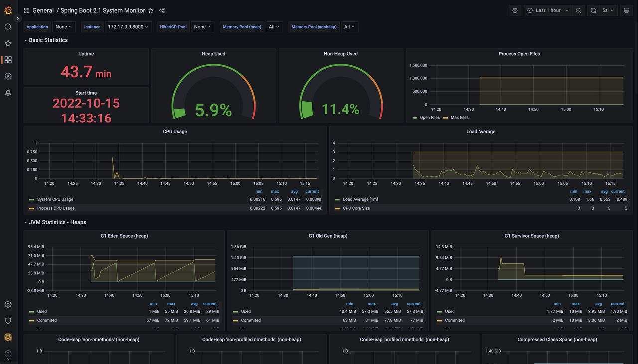Toggle Used series in G1 Survivor Space legend
This screenshot has height=364, width=638.
click(450, 311)
